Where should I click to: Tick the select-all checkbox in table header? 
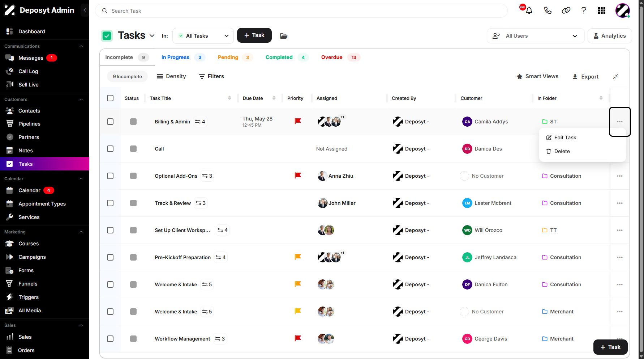point(110,98)
